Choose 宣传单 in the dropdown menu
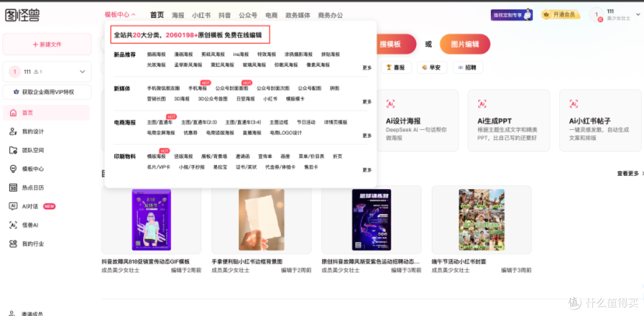The width and height of the screenshot is (644, 316). click(265, 156)
